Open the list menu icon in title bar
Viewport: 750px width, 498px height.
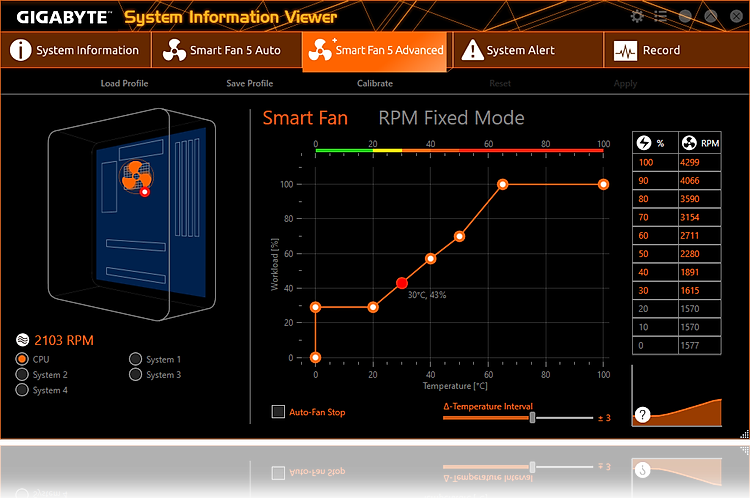click(x=661, y=16)
